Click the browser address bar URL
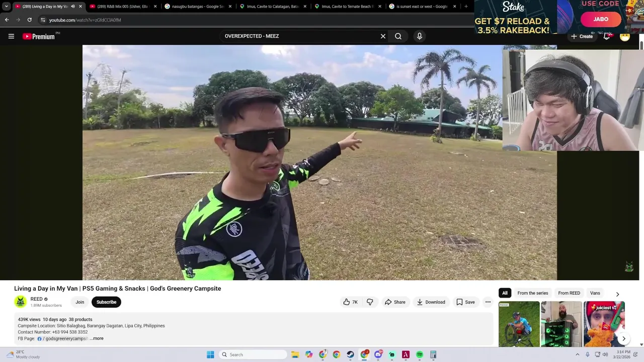The height and width of the screenshot is (362, 644). click(x=85, y=20)
